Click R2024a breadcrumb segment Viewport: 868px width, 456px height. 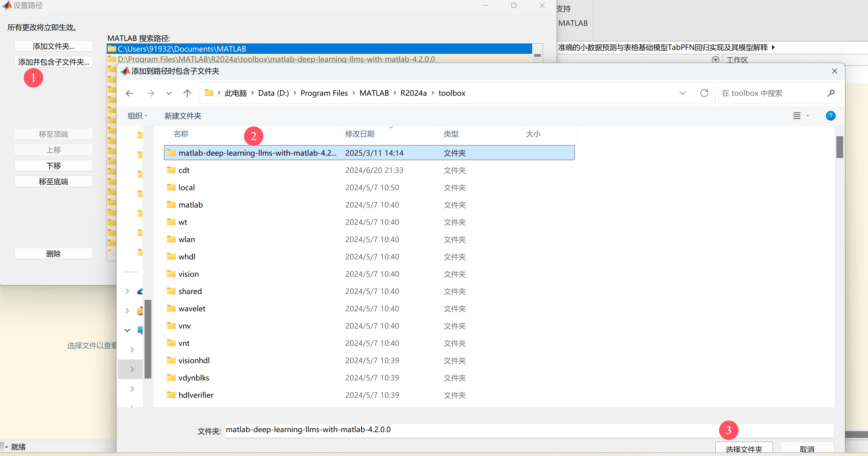pyautogui.click(x=413, y=93)
